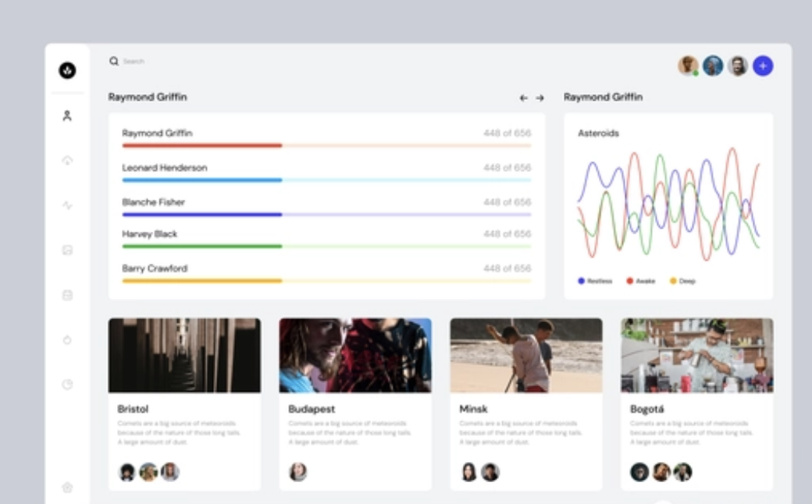Click the Blanche Fisher dark blue progress bar
Screen dimensions: 812x504
click(x=327, y=215)
